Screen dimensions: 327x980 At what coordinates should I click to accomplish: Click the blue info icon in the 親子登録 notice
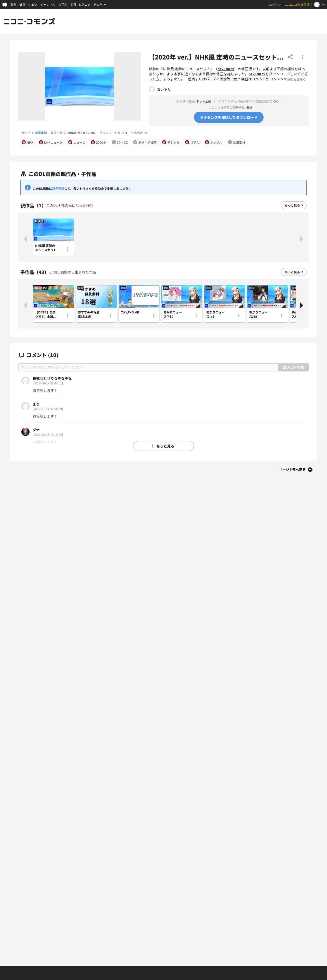[x=28, y=188]
